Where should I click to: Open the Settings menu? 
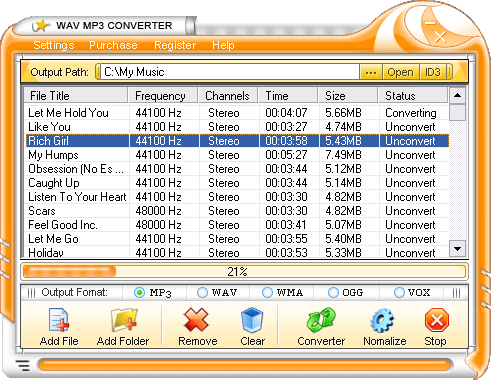click(x=54, y=45)
